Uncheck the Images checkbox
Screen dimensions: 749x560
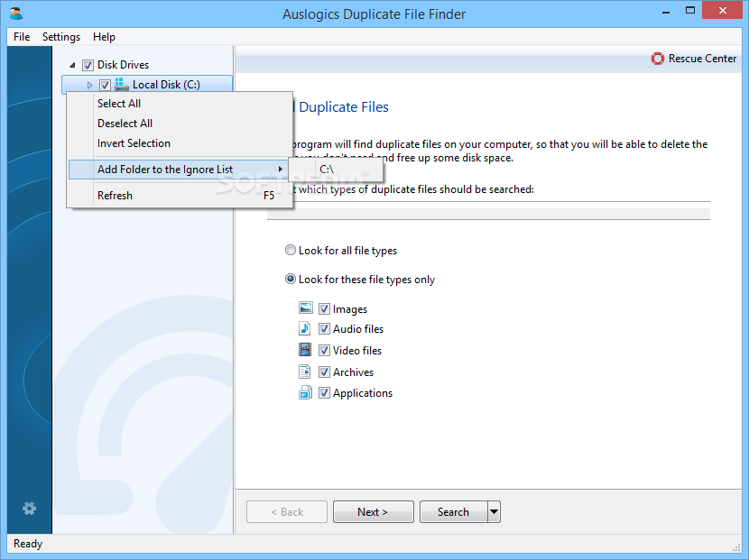click(x=324, y=309)
